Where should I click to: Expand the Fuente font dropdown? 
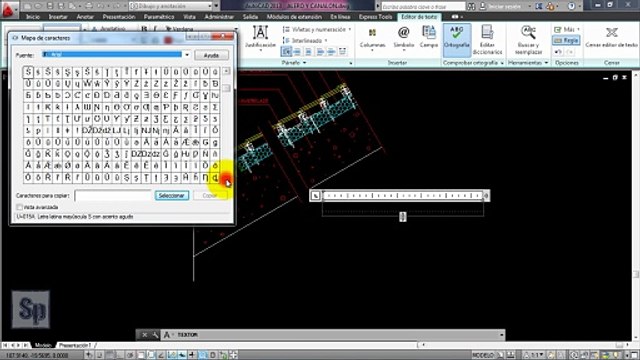click(187, 55)
